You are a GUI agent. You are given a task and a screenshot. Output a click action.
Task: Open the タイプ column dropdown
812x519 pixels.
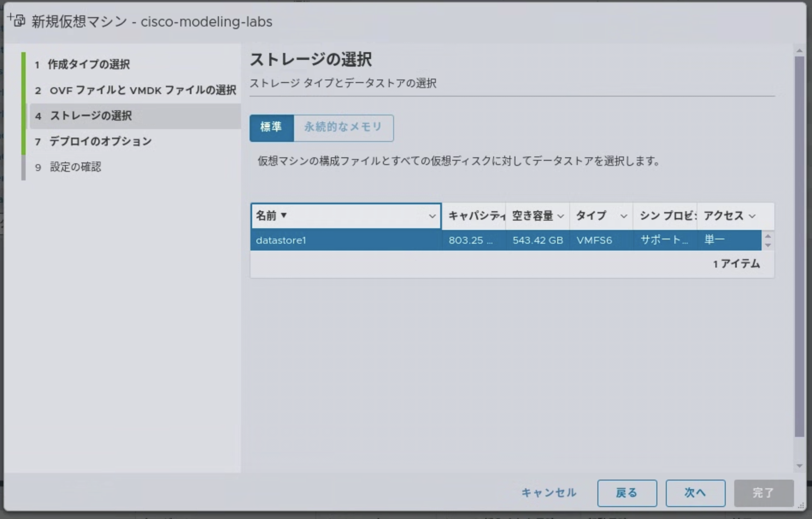point(624,216)
